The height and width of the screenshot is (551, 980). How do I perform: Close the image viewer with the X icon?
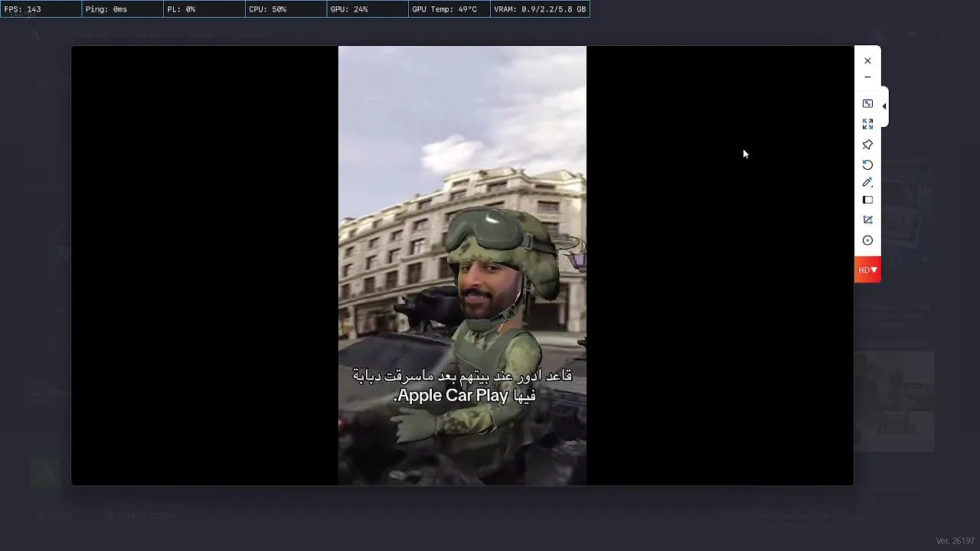tap(867, 60)
